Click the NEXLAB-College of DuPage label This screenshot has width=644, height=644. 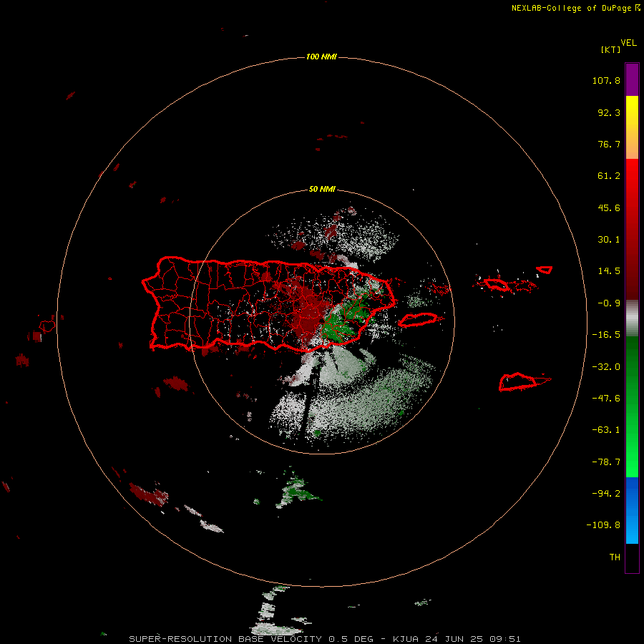click(x=571, y=8)
